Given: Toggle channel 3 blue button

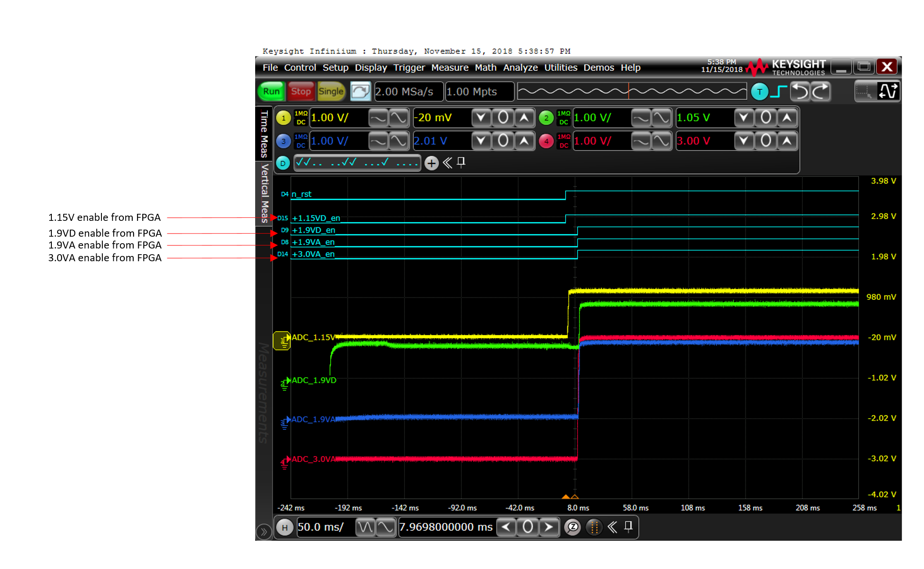Looking at the screenshot, I should [283, 141].
